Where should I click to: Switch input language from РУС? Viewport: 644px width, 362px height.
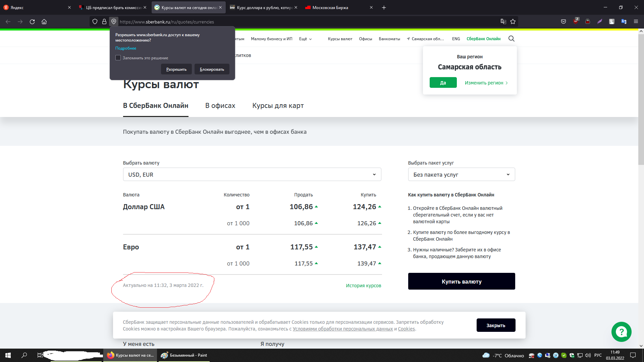click(x=598, y=355)
